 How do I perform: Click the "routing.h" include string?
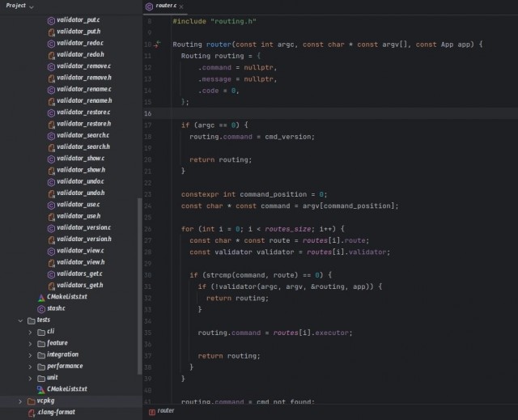click(233, 22)
